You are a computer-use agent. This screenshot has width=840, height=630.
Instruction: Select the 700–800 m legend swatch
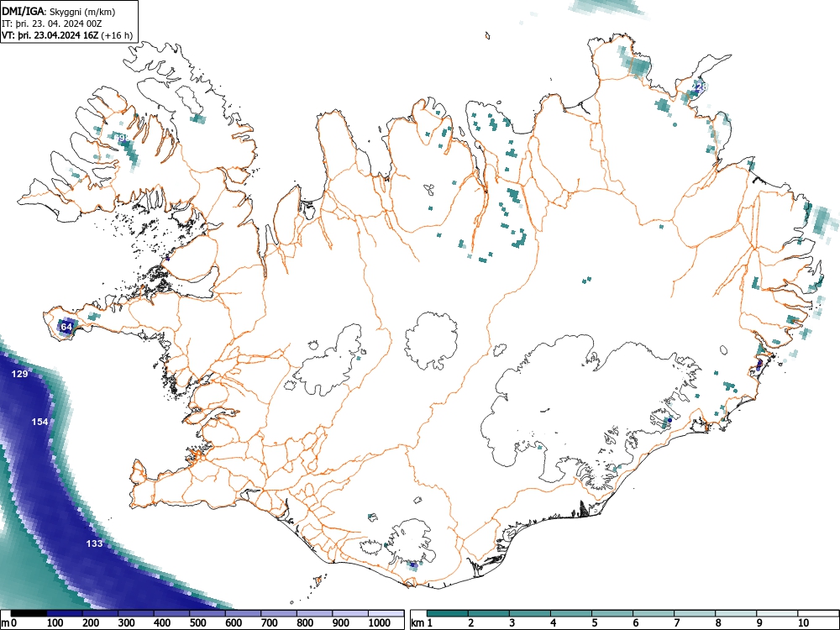279,613
